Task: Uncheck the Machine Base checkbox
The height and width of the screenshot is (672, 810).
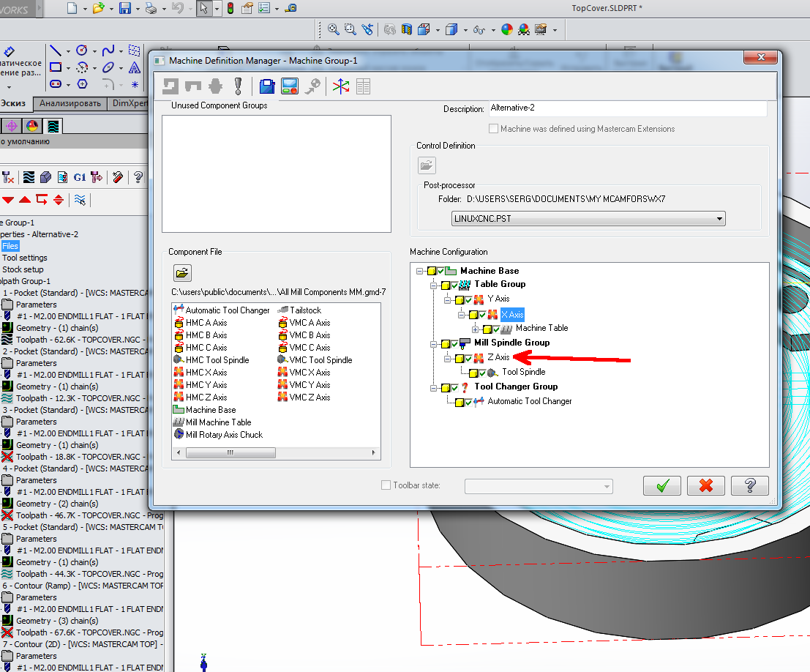Action: click(x=440, y=271)
